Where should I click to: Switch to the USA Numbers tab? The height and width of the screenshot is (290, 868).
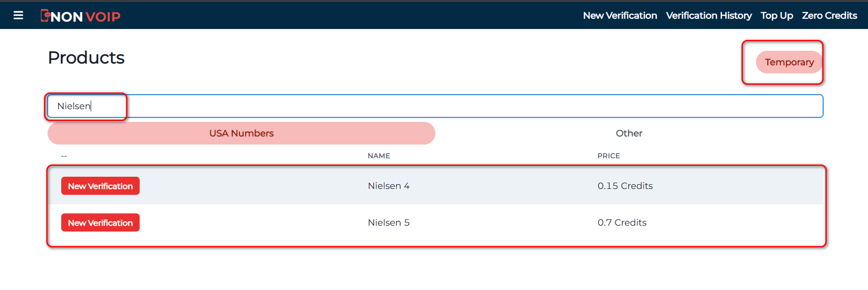click(x=241, y=133)
